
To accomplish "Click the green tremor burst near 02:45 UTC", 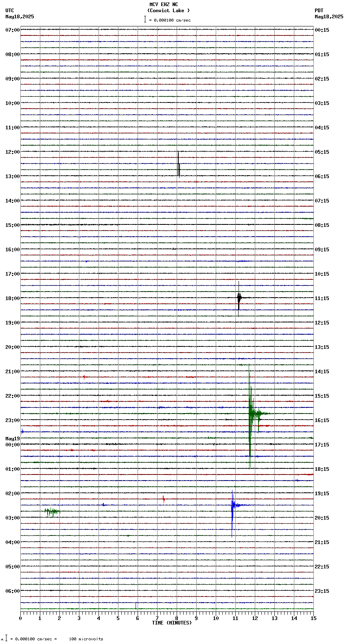I will 52,511.
